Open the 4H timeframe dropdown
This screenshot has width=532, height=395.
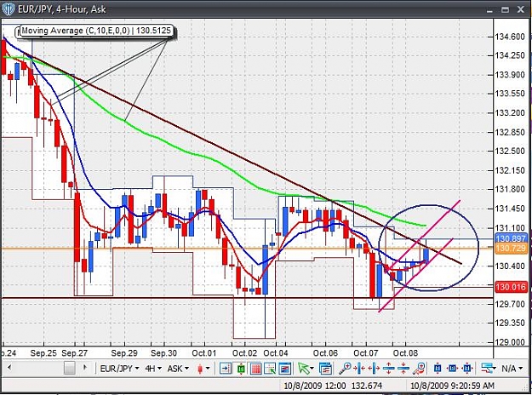pos(153,369)
